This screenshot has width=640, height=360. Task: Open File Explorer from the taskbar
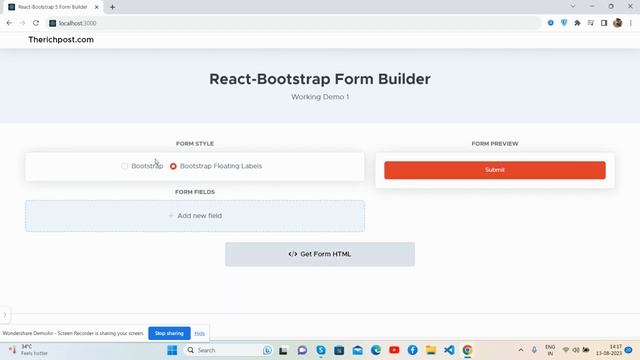point(431,350)
